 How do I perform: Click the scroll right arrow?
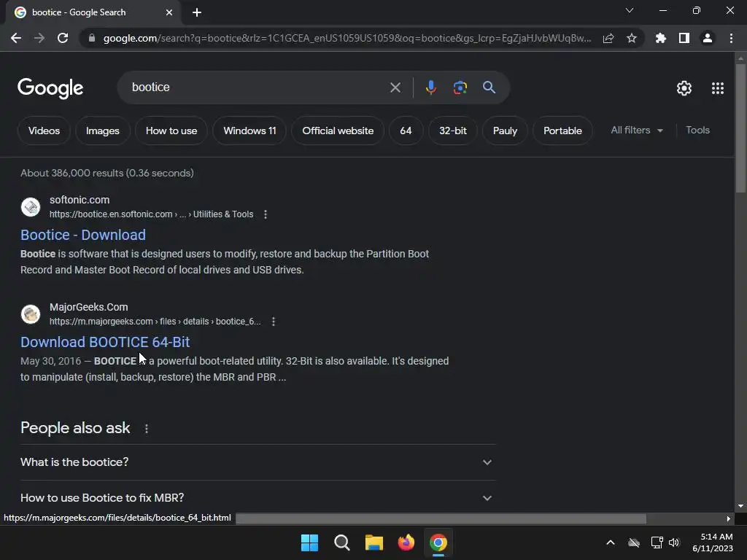(729, 518)
